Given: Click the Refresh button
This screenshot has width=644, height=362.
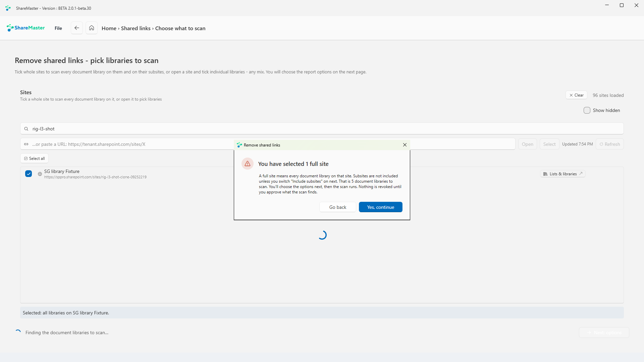Looking at the screenshot, I should point(610,144).
